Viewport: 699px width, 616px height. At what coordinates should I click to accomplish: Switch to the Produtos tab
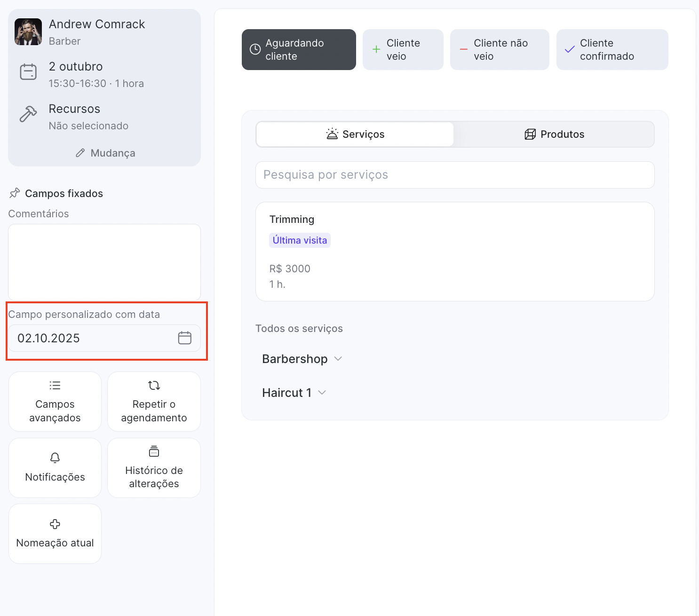pyautogui.click(x=554, y=134)
